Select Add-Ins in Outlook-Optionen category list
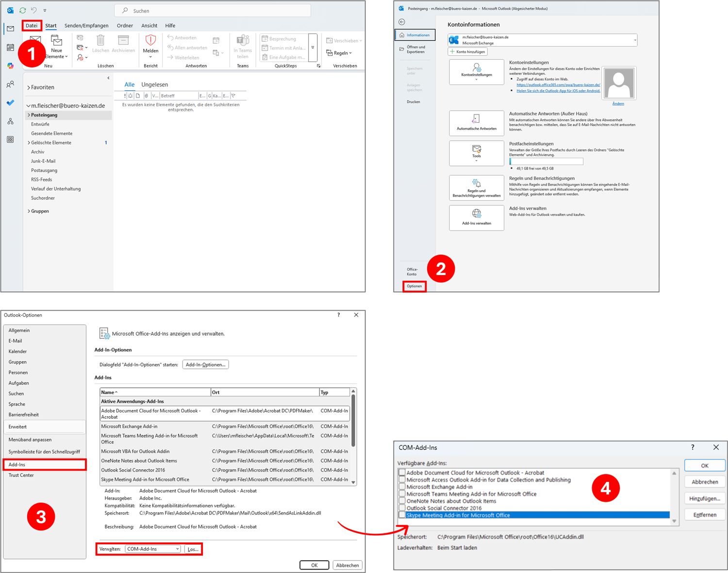This screenshot has width=728, height=573. [x=45, y=465]
